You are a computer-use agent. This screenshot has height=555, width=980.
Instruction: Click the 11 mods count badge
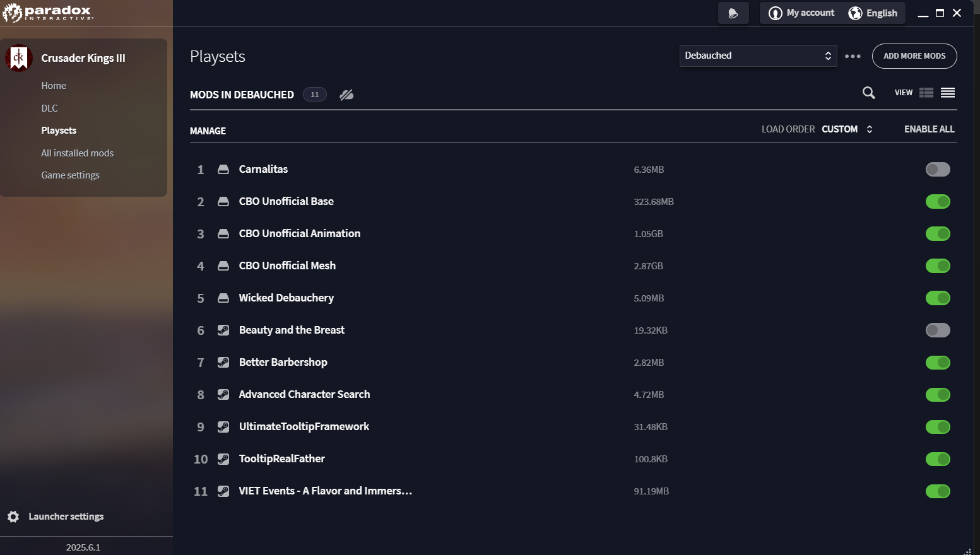315,95
